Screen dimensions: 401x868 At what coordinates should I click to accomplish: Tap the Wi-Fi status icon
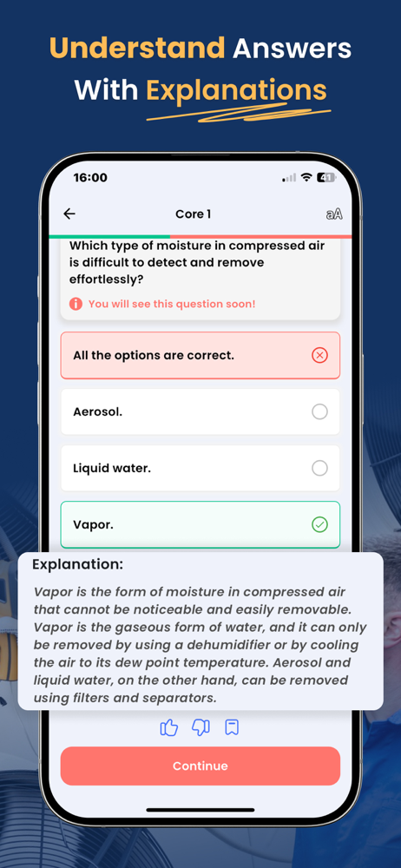(306, 178)
